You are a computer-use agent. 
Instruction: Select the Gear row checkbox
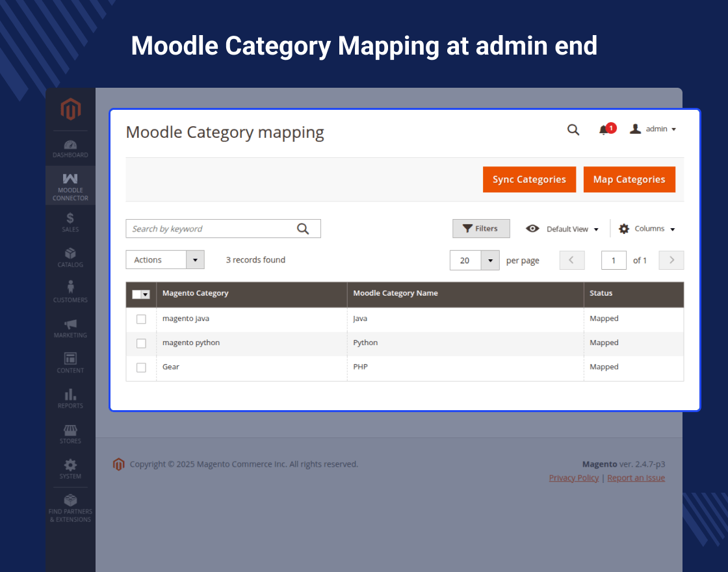[x=141, y=367]
